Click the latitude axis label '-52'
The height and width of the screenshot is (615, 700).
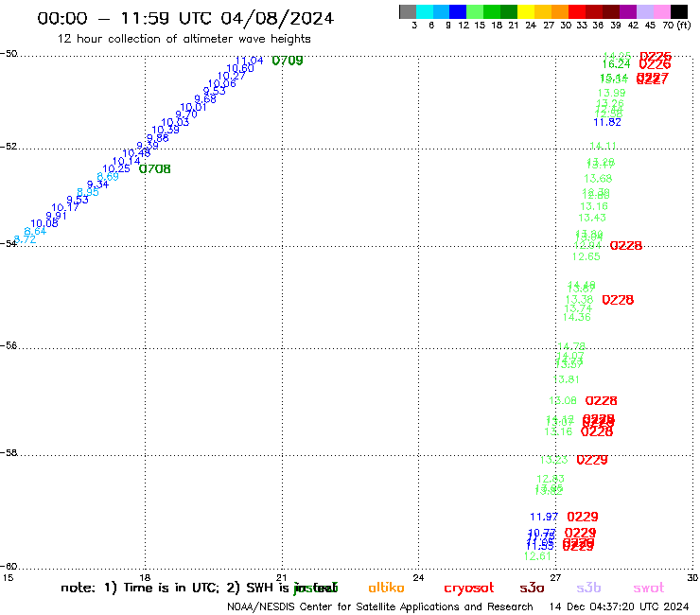pos(9,147)
